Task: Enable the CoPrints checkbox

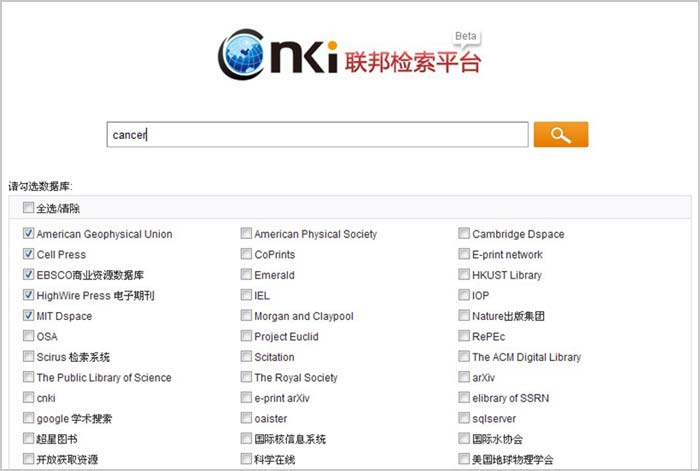Action: click(x=246, y=254)
